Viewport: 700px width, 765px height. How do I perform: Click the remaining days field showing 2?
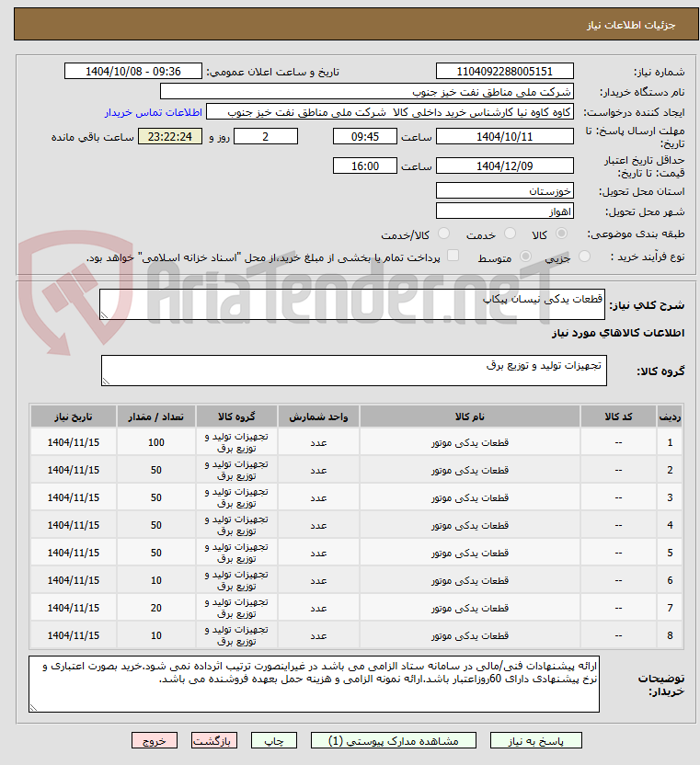pyautogui.click(x=266, y=137)
